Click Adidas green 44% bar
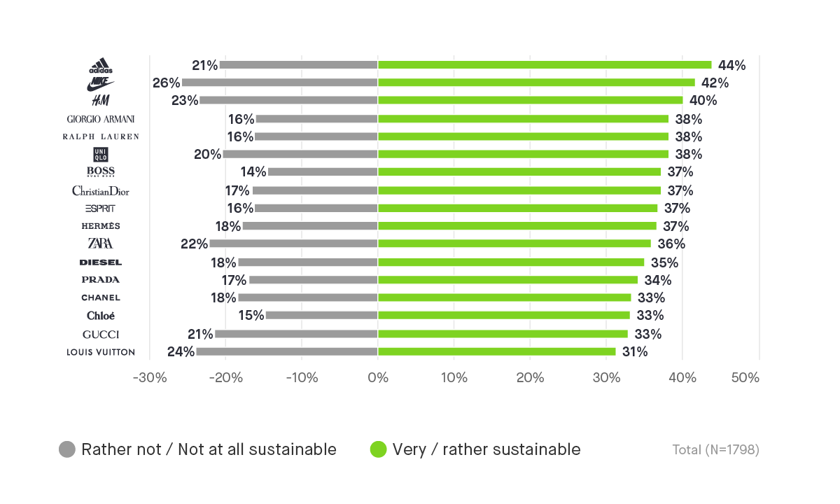The width and height of the screenshot is (840, 504). 545,65
